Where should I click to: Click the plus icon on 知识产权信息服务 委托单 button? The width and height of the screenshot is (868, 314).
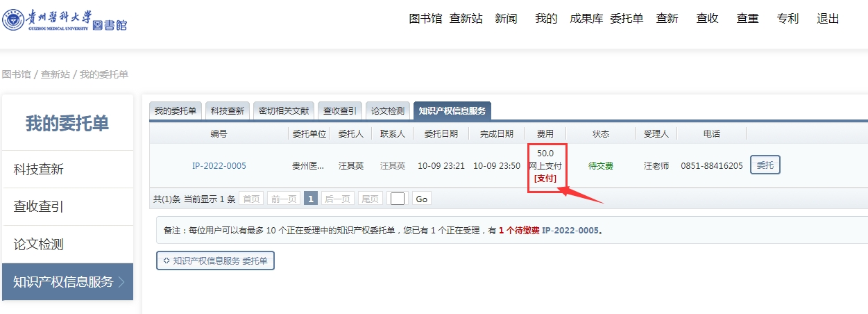click(167, 261)
